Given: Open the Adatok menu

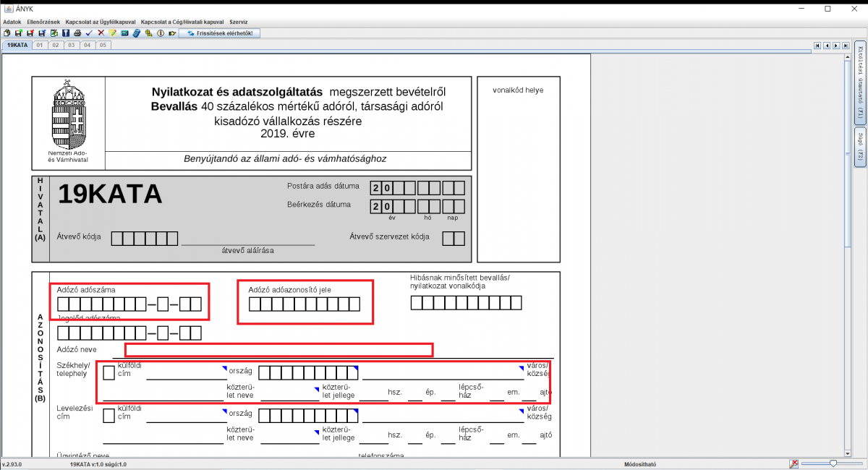Looking at the screenshot, I should (x=12, y=22).
